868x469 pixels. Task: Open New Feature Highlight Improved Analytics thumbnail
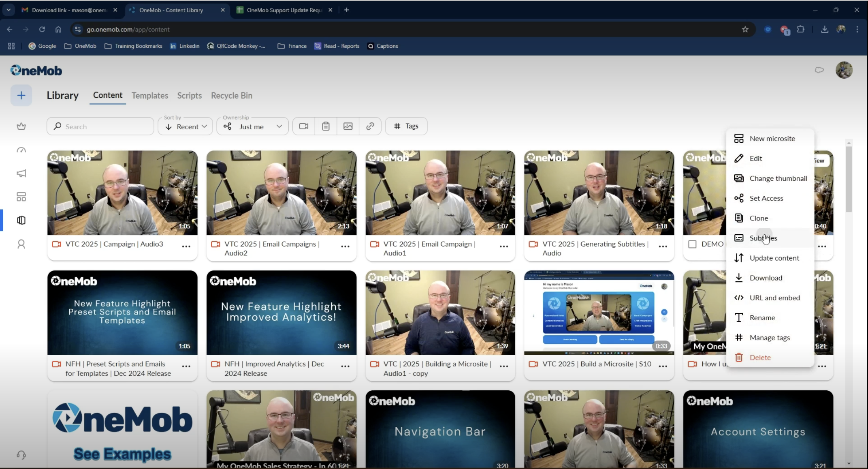[x=281, y=313]
